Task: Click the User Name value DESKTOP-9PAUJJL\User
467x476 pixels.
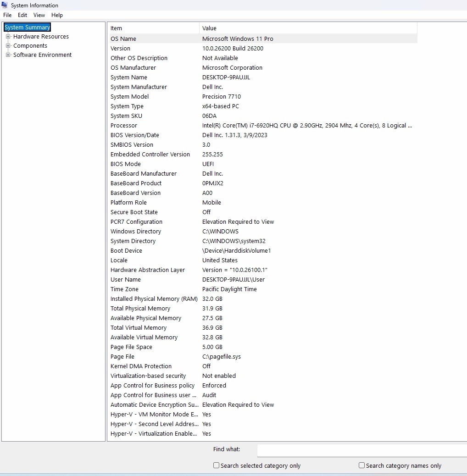Action: [x=233, y=280]
